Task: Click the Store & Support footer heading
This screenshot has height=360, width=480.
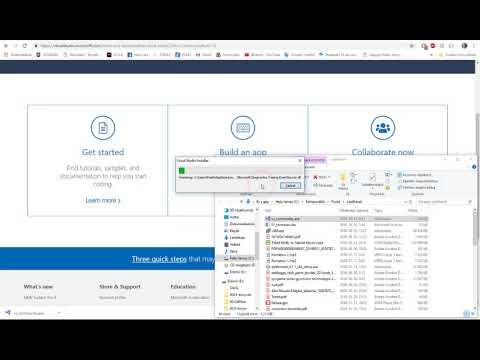Action: (x=120, y=287)
